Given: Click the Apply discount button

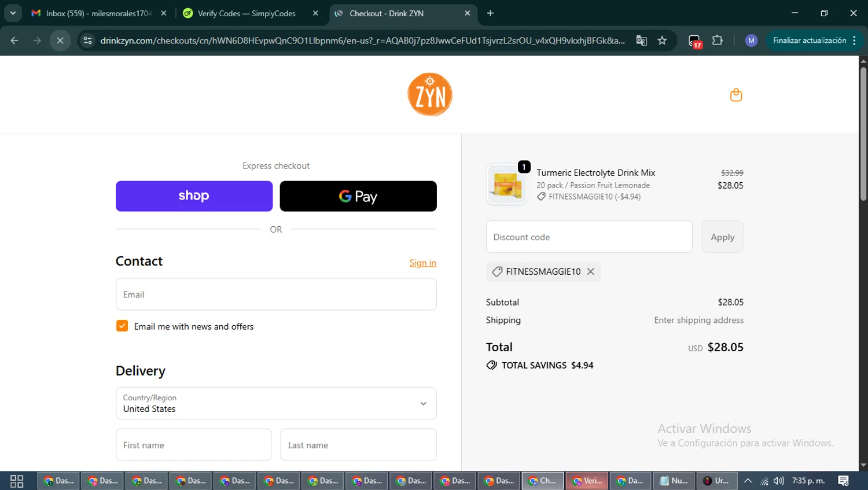Looking at the screenshot, I should pyautogui.click(x=722, y=237).
